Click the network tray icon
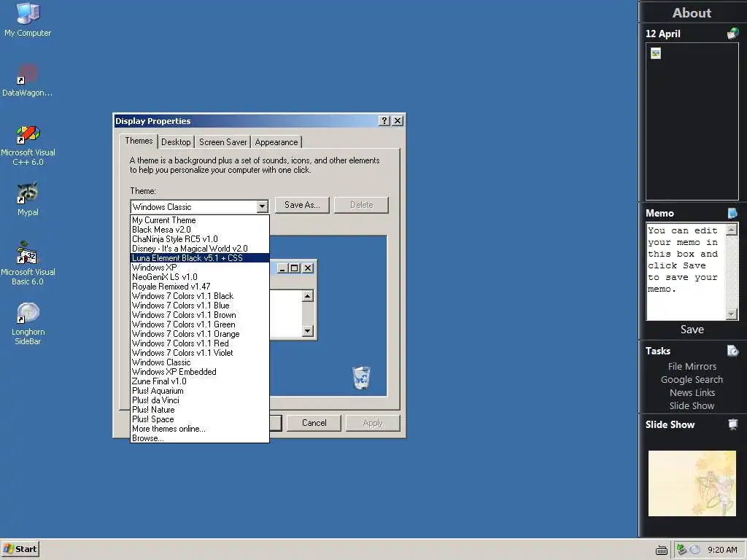The width and height of the screenshot is (747, 560). [x=681, y=550]
